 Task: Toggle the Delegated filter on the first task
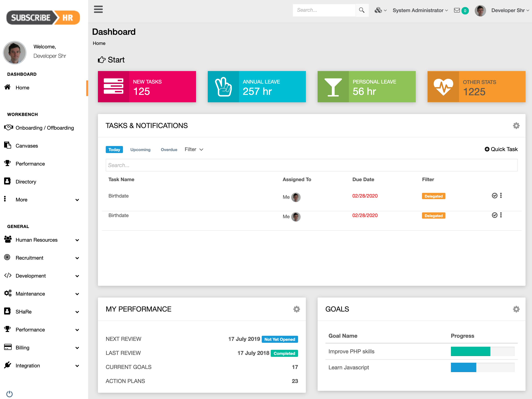pyautogui.click(x=433, y=196)
